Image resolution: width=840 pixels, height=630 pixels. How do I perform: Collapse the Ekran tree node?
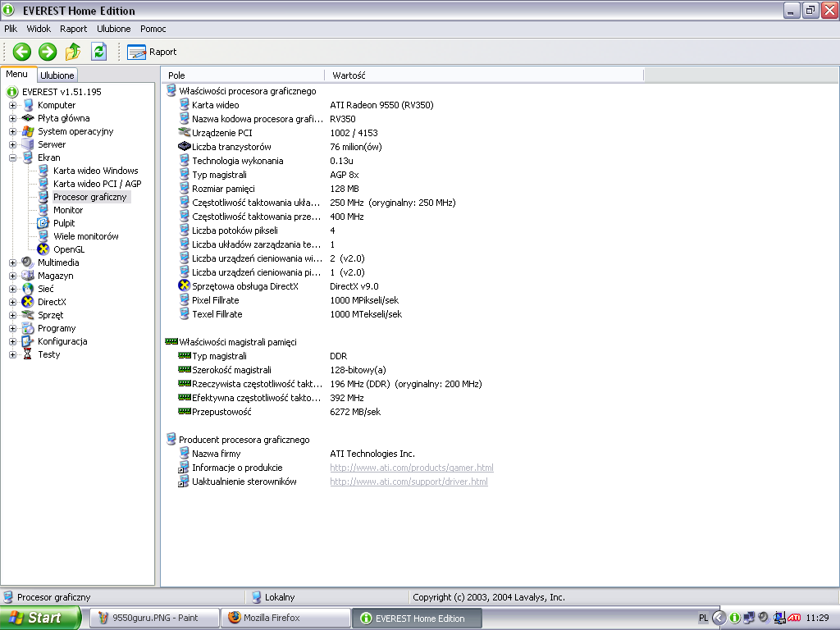[13, 157]
